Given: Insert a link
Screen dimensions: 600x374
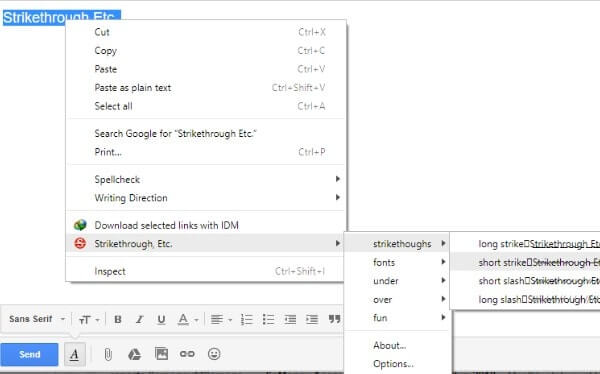Looking at the screenshot, I should [x=187, y=354].
